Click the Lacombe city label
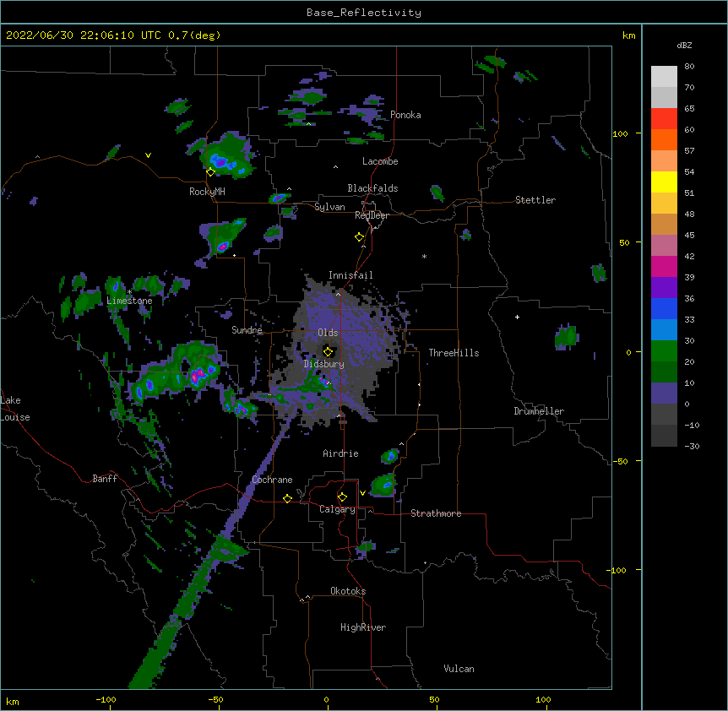Viewport: 728px width, 711px height. 380,161
